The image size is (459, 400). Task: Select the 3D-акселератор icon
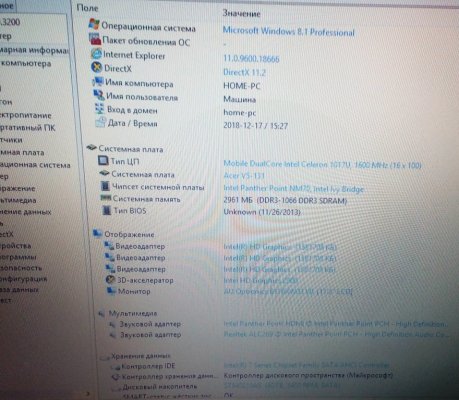pos(110,279)
